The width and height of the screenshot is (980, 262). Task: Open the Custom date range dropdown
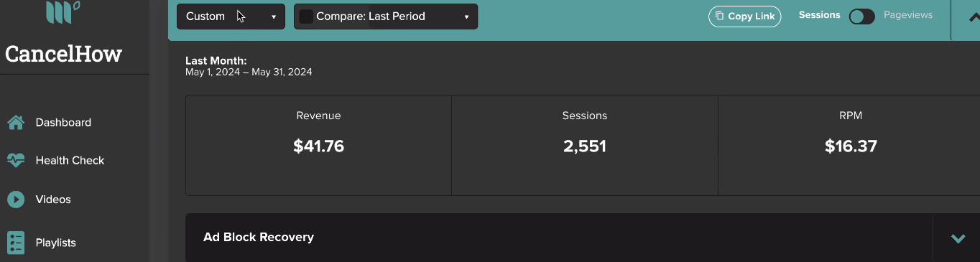231,17
